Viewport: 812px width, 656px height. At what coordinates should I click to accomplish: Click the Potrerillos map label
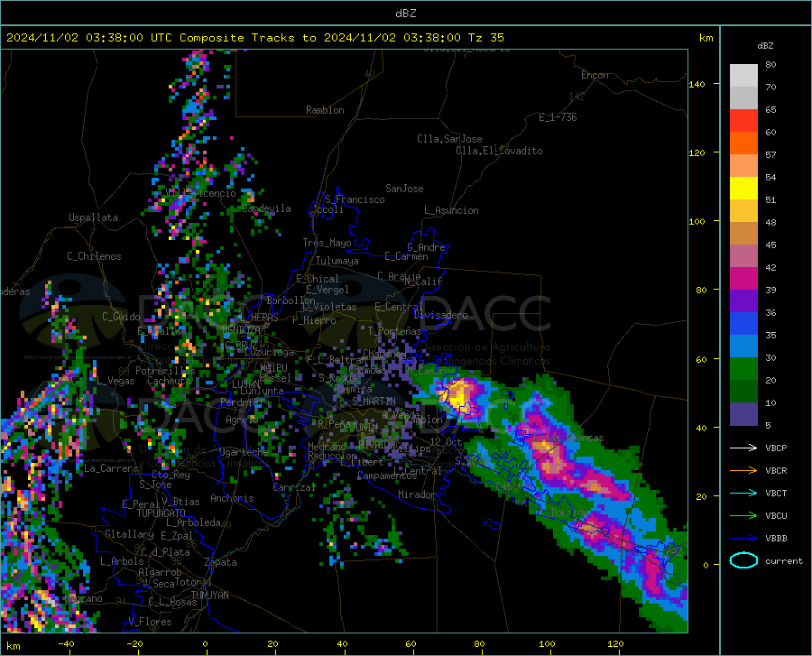tap(165, 371)
